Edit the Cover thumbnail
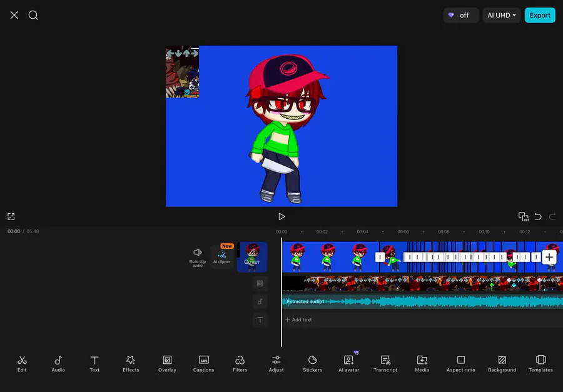 (x=252, y=257)
